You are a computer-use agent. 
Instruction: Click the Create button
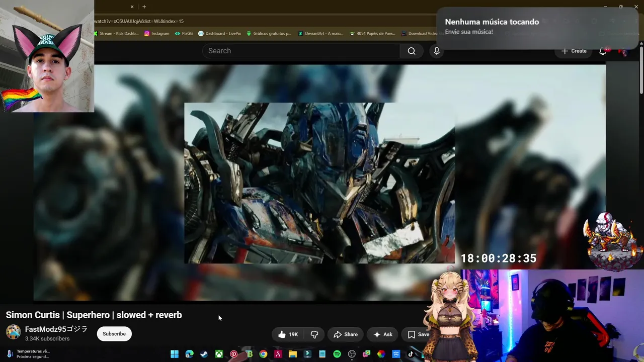point(574,51)
